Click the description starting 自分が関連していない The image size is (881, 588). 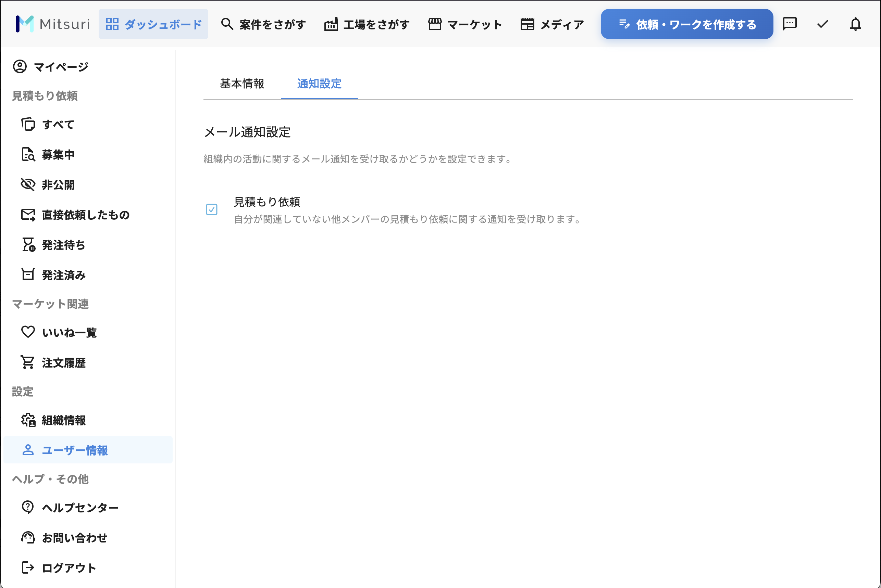pos(408,219)
